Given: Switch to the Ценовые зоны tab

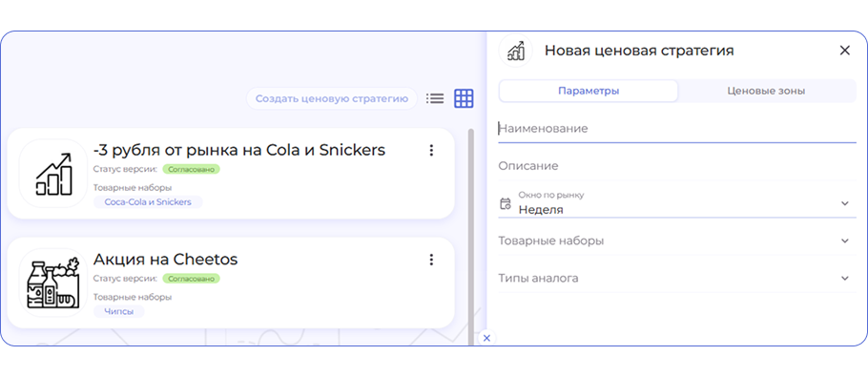Looking at the screenshot, I should tap(766, 92).
